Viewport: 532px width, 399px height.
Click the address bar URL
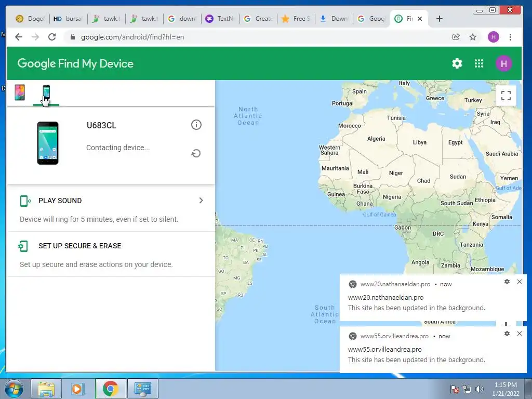click(132, 37)
